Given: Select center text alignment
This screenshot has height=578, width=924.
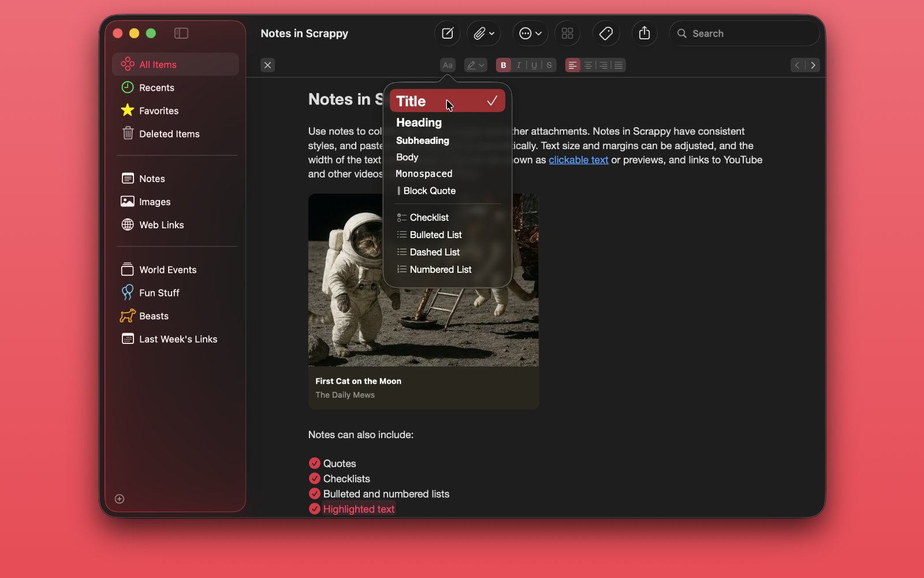Looking at the screenshot, I should (588, 65).
